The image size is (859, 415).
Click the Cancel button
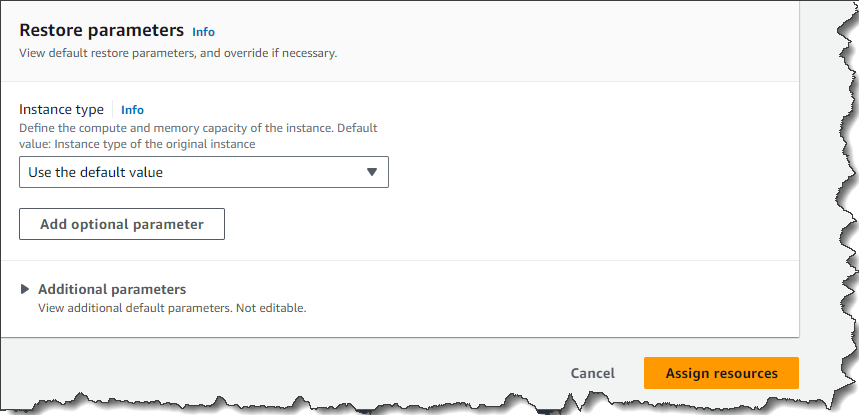(x=592, y=373)
